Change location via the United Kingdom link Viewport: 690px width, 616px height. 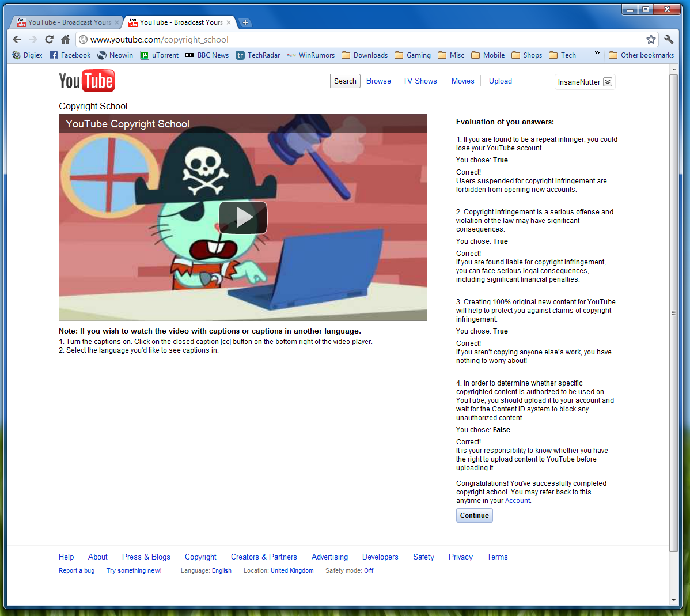(x=292, y=570)
